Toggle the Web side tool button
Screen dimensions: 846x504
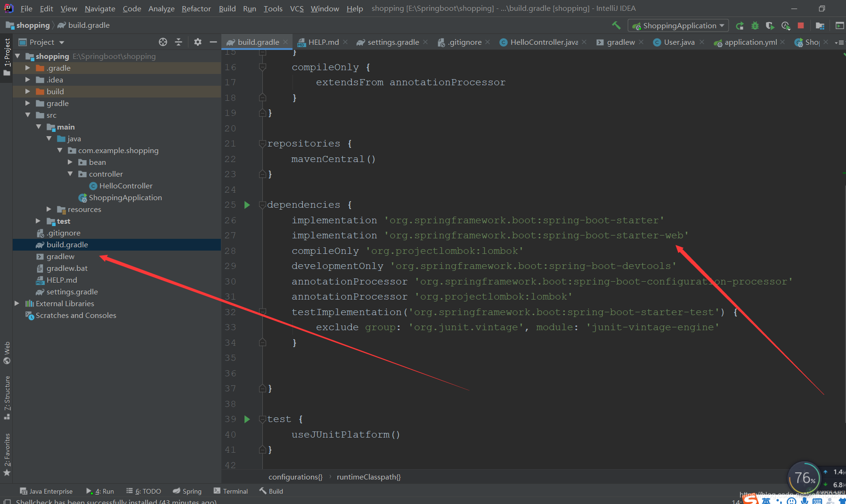7,353
